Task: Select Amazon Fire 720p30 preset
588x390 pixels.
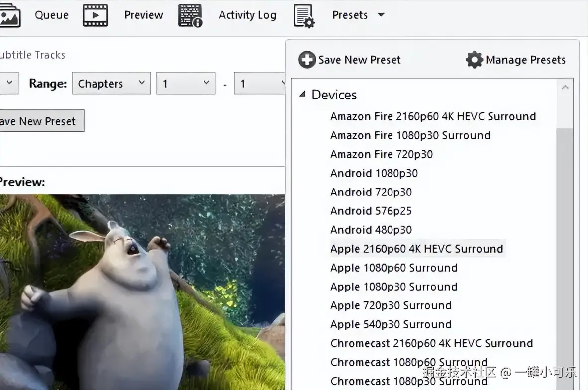Action: click(x=382, y=154)
